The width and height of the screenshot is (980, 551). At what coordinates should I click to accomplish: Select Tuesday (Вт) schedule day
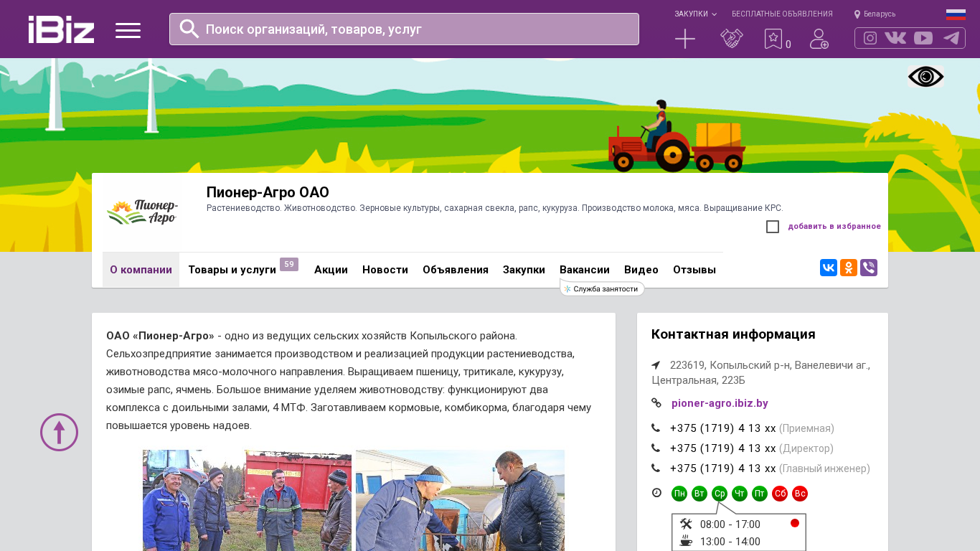699,494
